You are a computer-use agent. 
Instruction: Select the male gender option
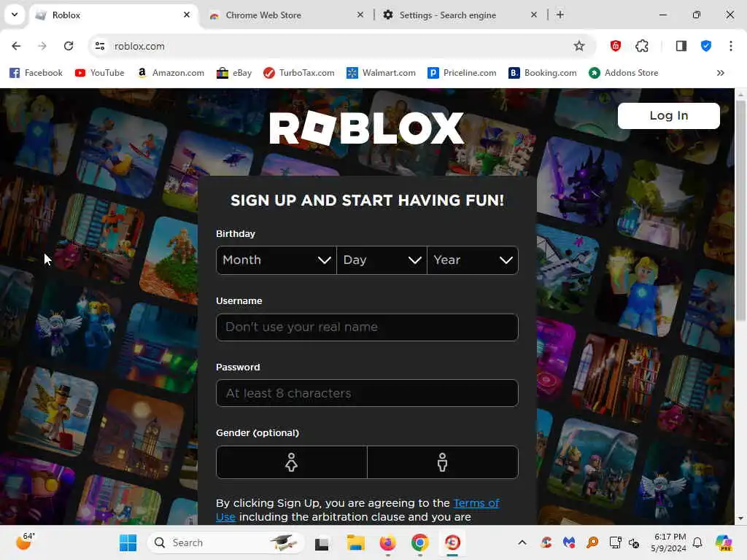point(443,462)
